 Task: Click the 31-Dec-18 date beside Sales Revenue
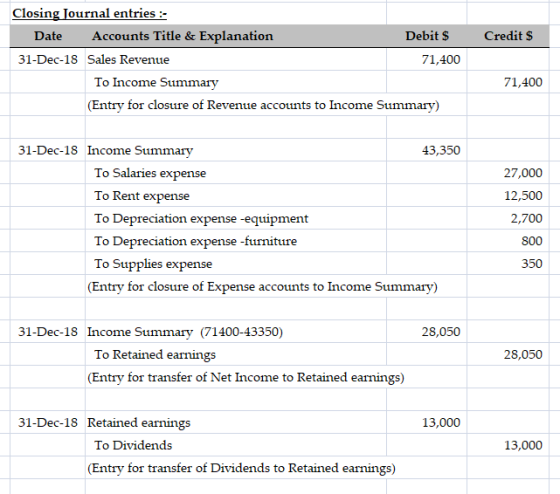tap(48, 59)
